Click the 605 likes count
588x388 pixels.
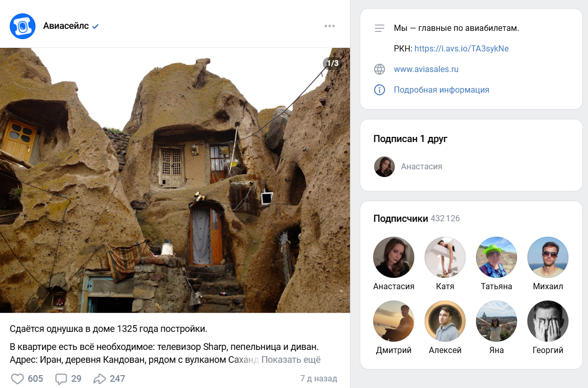click(x=35, y=379)
